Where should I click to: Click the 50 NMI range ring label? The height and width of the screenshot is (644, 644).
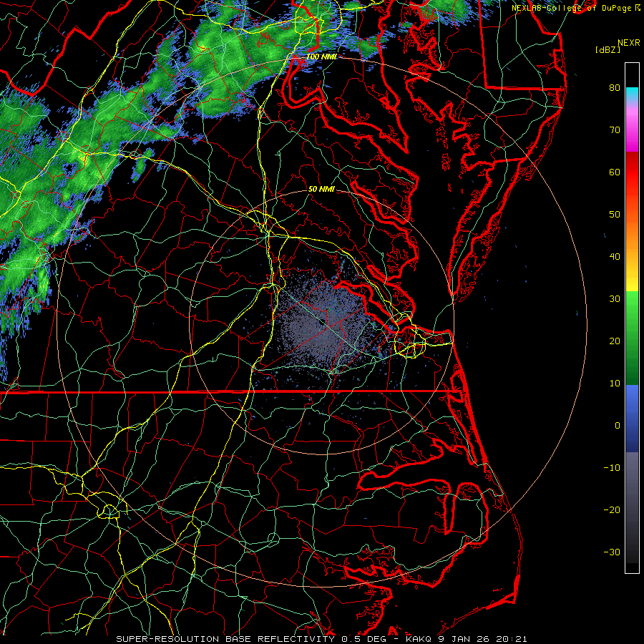(x=321, y=190)
